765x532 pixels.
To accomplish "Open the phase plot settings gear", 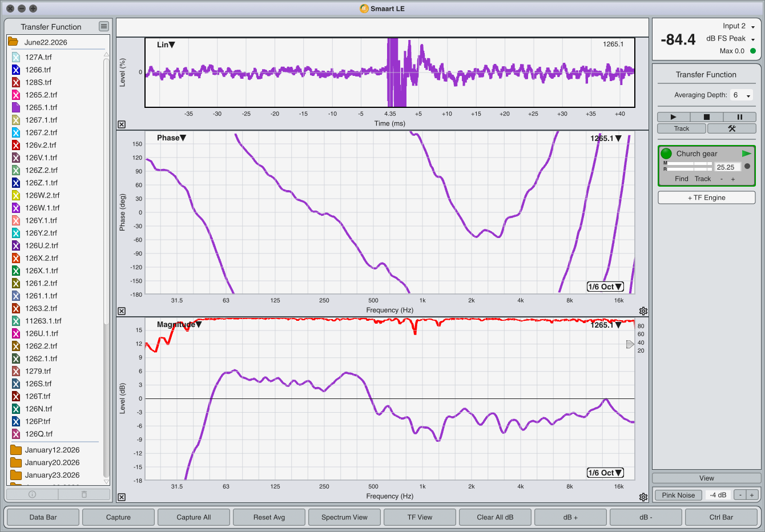I will pos(643,311).
